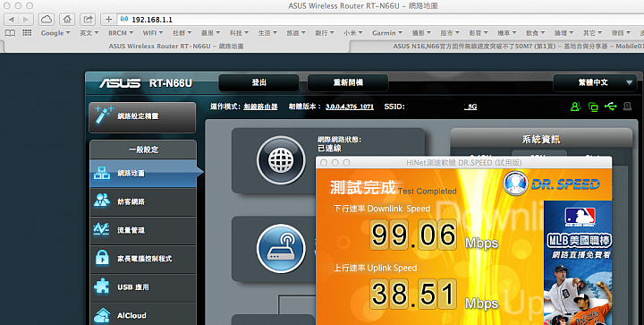Click the DR.SPEED logo in HiNet window
Viewport: 644px width, 325px height.
click(552, 184)
